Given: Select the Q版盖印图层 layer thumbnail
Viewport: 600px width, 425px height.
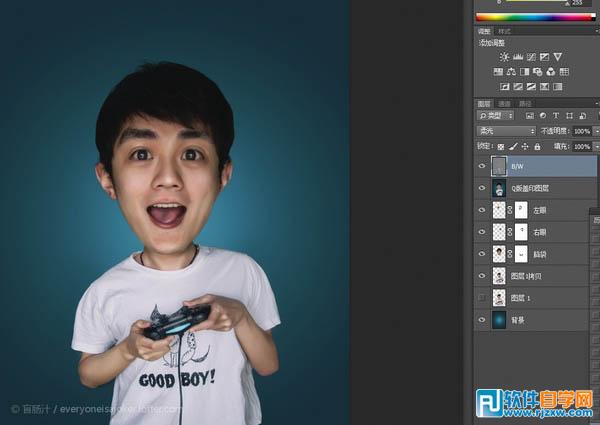Looking at the screenshot, I should (499, 188).
